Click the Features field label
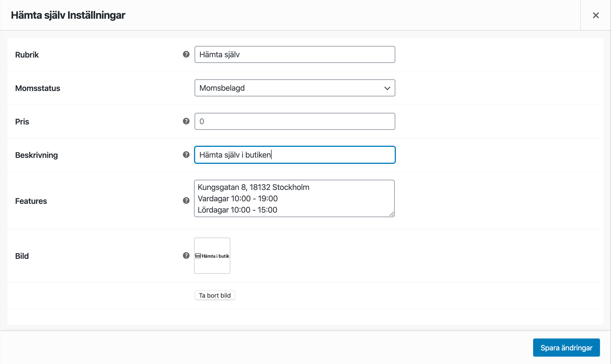This screenshot has width=611, height=364. tap(31, 201)
